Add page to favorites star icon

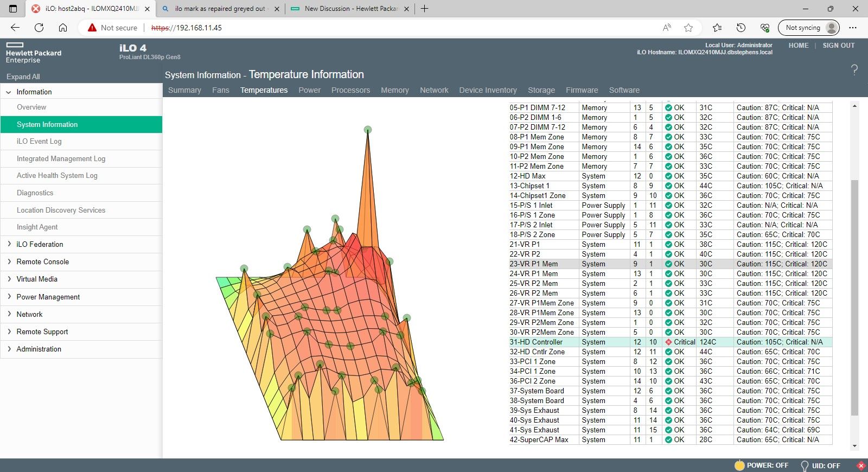coord(688,28)
